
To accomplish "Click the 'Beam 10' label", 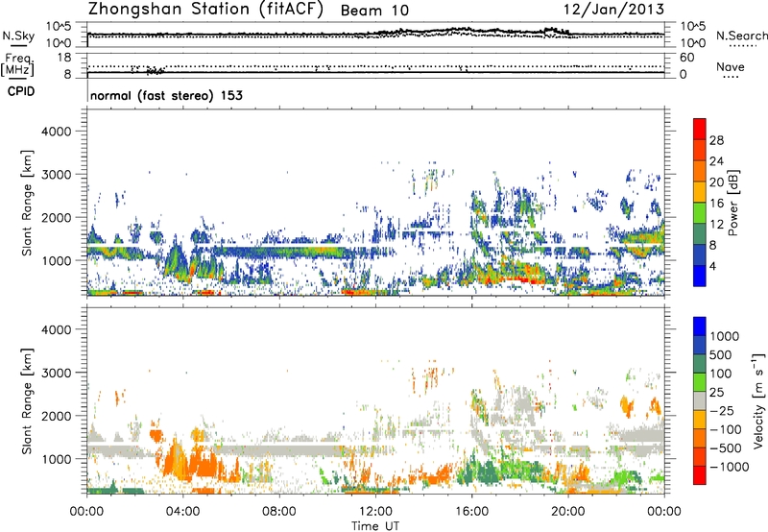I will coord(374,11).
